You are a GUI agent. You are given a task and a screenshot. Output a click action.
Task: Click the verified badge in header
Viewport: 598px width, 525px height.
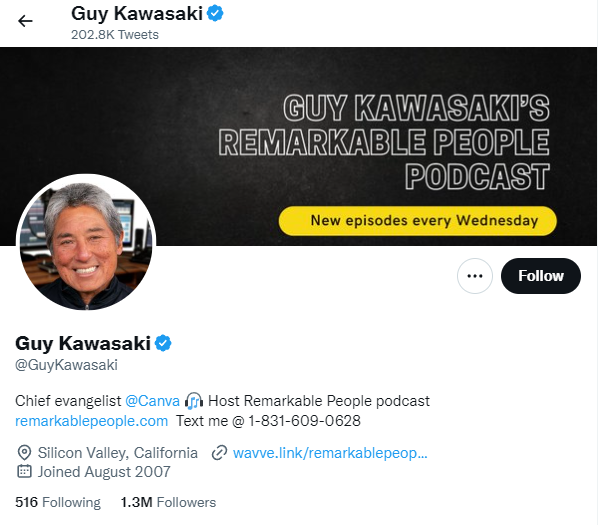point(215,14)
